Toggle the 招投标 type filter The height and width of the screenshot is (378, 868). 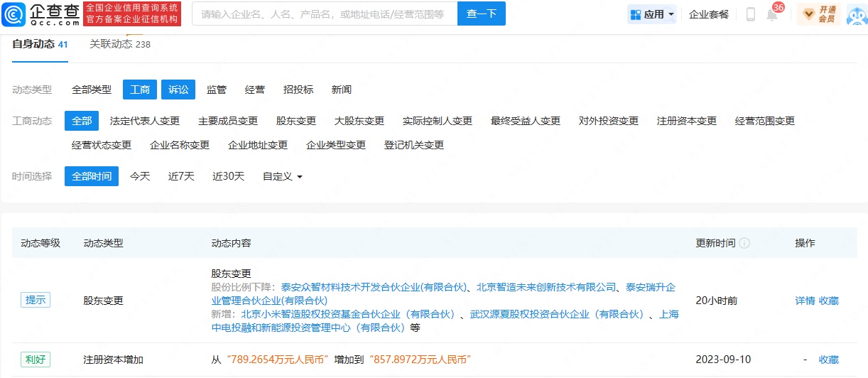click(298, 90)
